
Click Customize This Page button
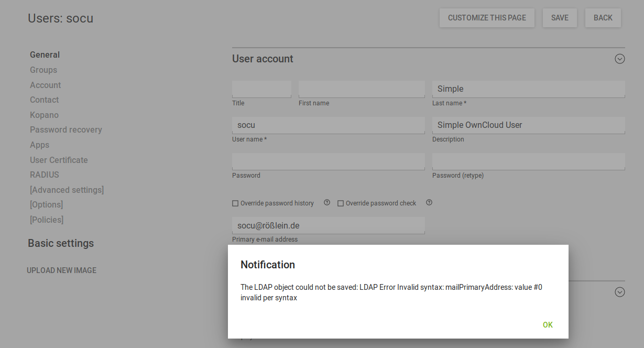pos(487,18)
